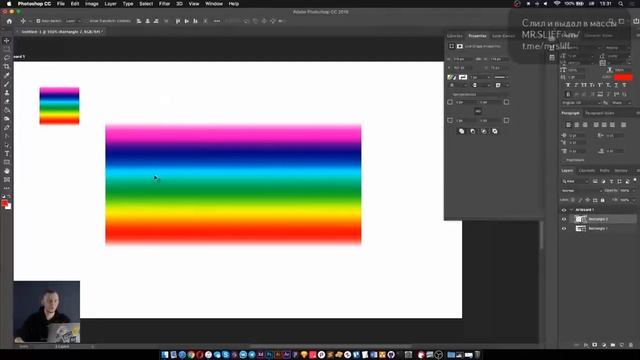Image resolution: width=640 pixels, height=360 pixels.
Task: Select the Lasso tool
Action: click(x=7, y=58)
